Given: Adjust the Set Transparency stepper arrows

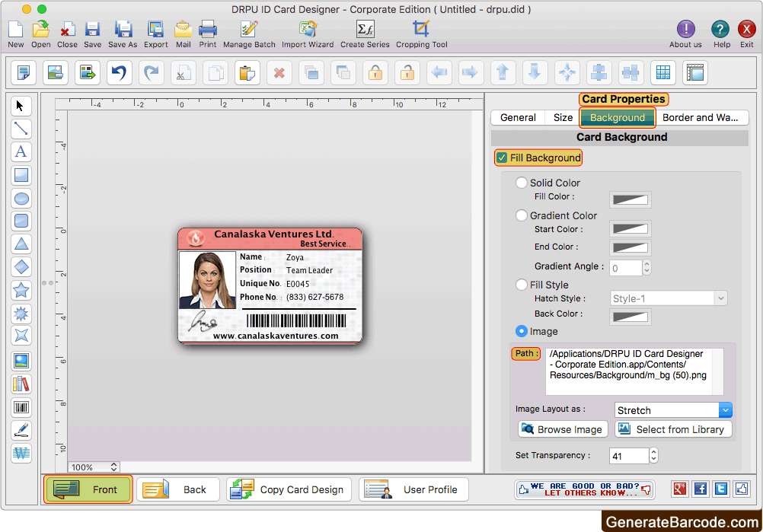Looking at the screenshot, I should pos(653,455).
